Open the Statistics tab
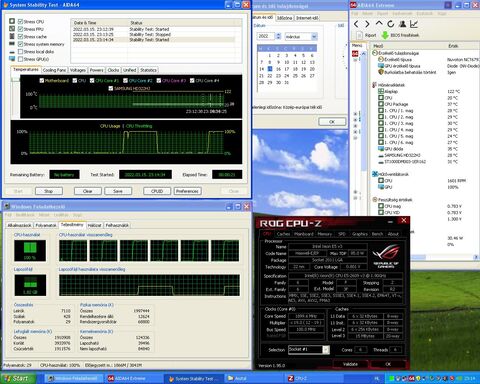480x384 pixels. click(x=148, y=70)
